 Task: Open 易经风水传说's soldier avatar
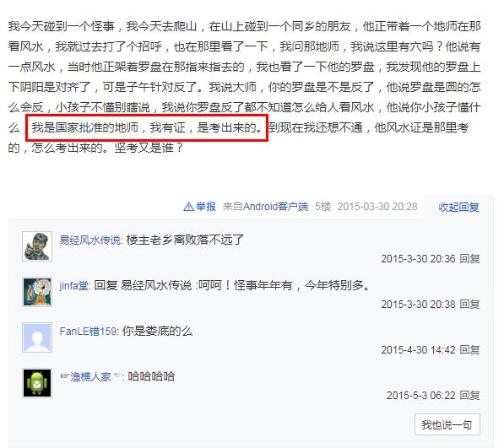click(x=37, y=246)
